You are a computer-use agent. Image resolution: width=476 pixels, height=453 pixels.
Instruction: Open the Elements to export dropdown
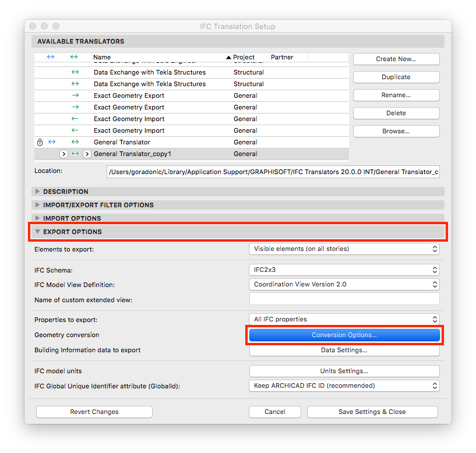tap(344, 249)
